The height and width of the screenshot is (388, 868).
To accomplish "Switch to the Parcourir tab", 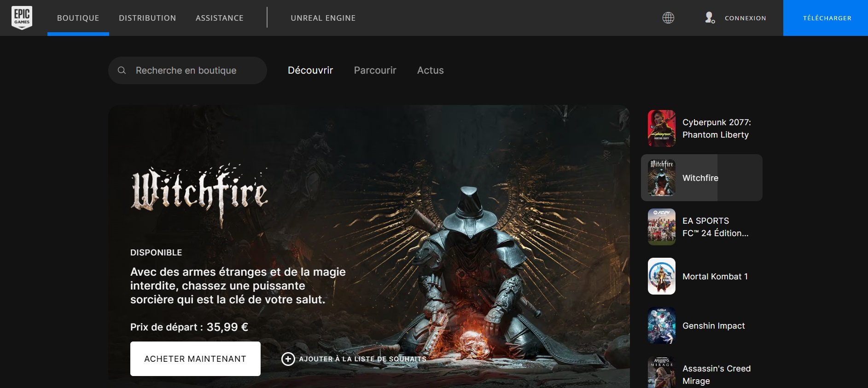I will (375, 70).
